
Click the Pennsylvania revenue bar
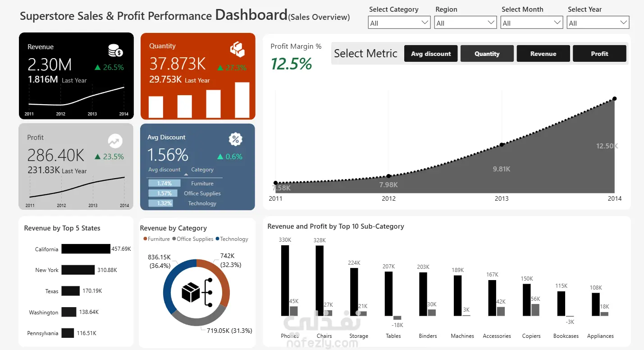(x=68, y=333)
